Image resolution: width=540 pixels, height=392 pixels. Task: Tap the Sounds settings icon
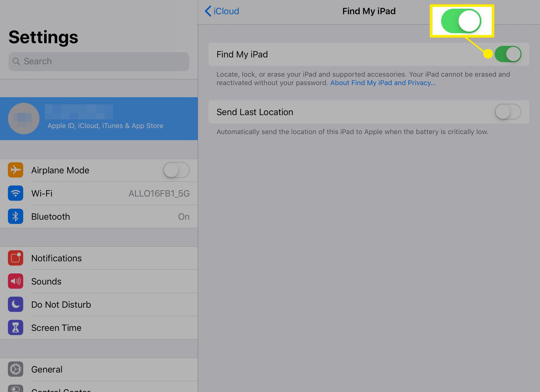(x=15, y=281)
